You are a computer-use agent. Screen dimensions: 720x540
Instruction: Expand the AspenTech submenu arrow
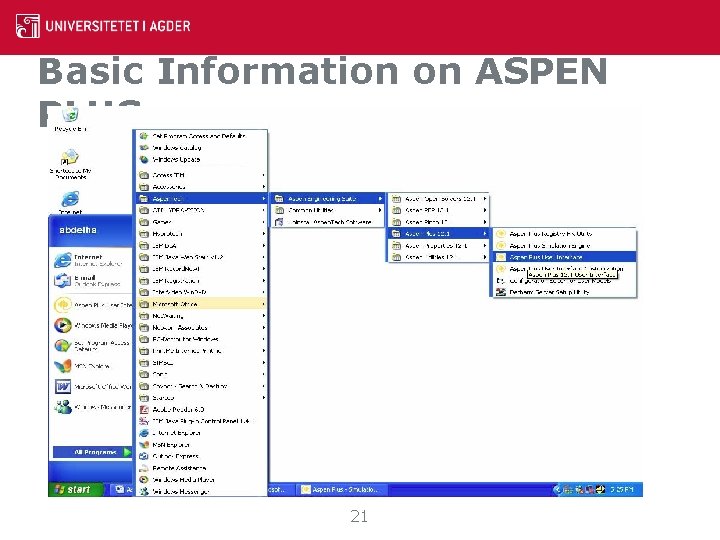(264, 198)
